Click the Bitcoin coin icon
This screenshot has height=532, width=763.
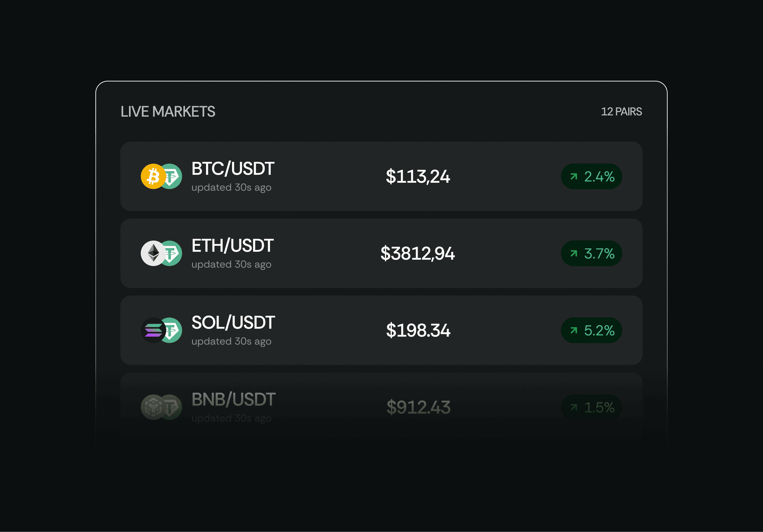click(x=154, y=176)
